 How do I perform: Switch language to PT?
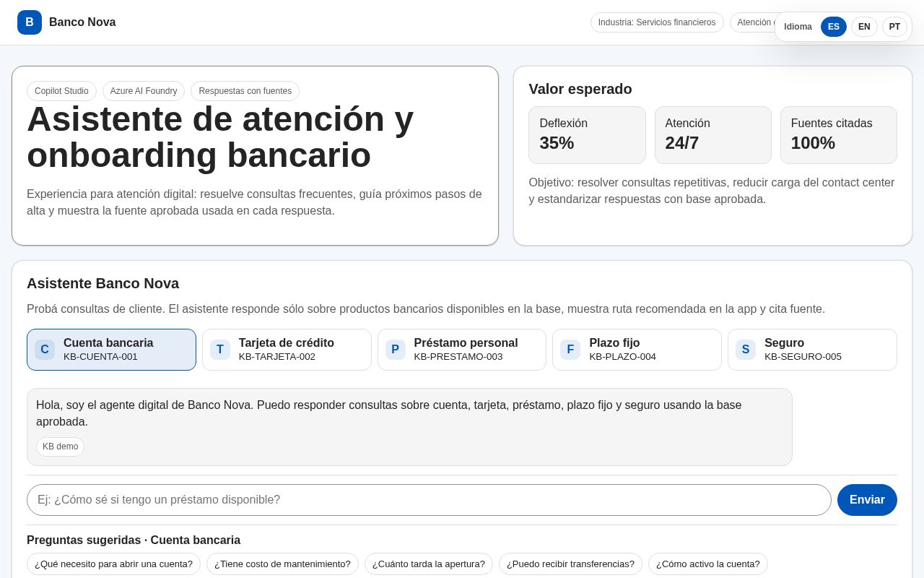coord(894,27)
